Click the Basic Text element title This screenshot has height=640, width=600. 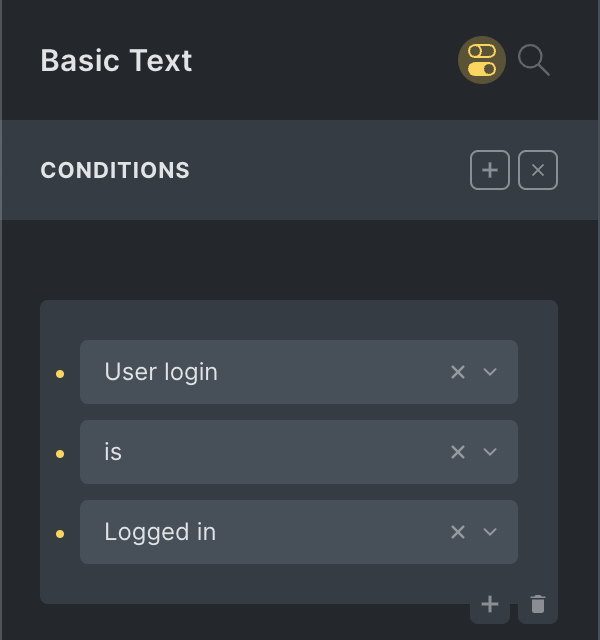[116, 61]
